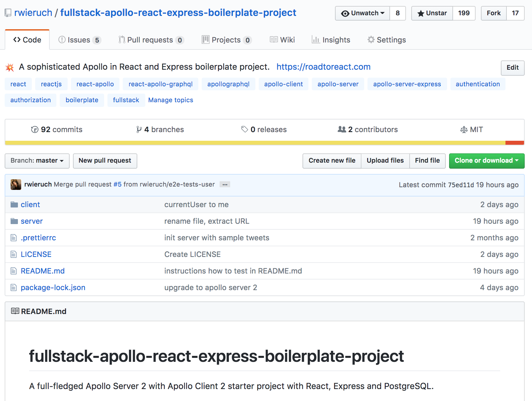
Task: Open the Wiki tab
Action: tap(282, 40)
